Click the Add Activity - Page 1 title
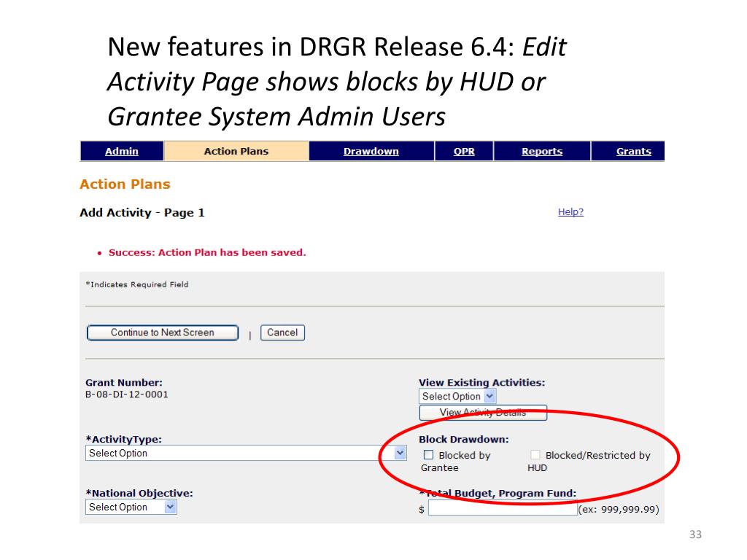Image resolution: width=747 pixels, height=560 pixels. click(142, 212)
